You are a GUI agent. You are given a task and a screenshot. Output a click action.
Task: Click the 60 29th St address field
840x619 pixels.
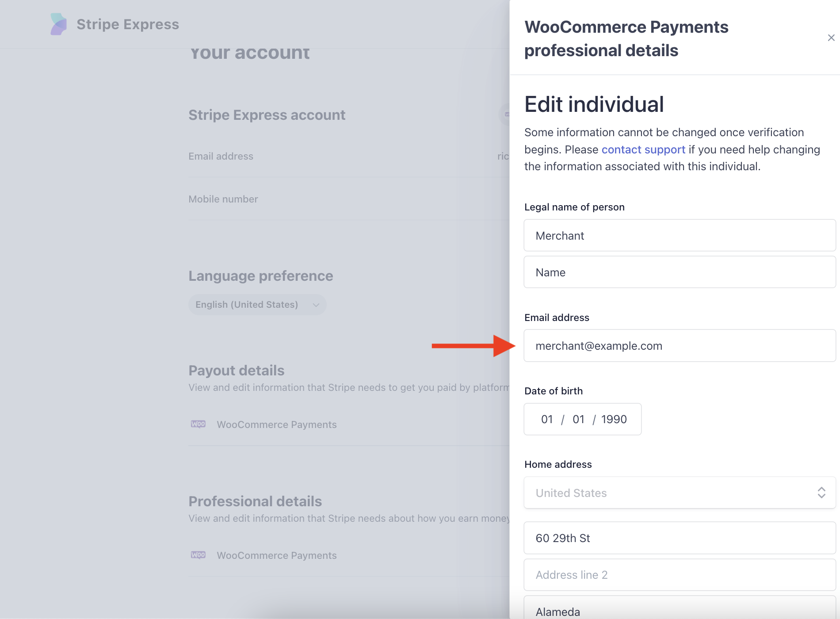coord(680,538)
